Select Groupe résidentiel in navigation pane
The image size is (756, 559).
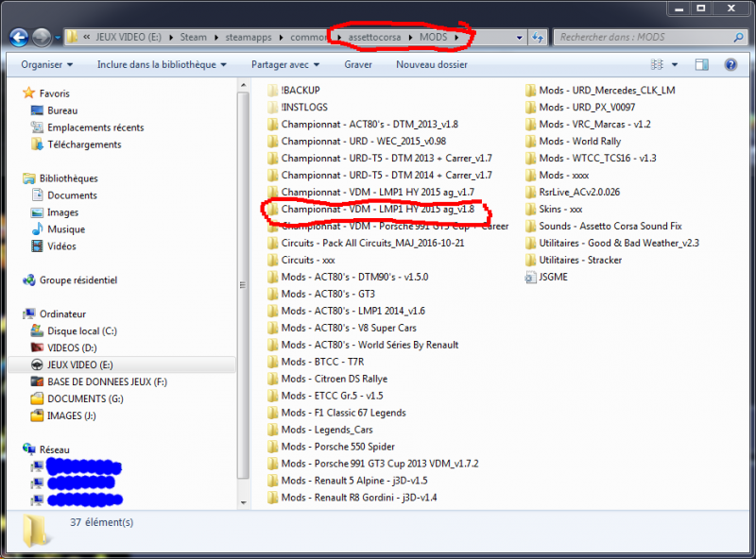pos(78,280)
